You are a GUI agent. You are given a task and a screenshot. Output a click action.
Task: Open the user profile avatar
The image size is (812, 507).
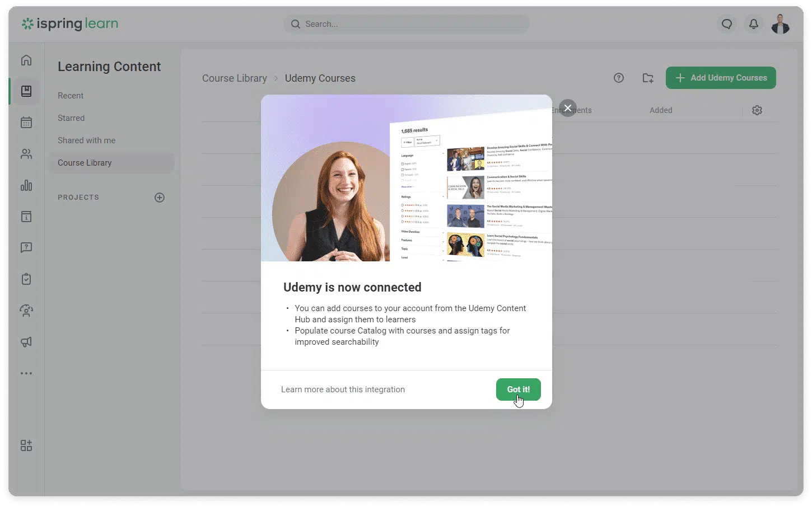pos(781,24)
